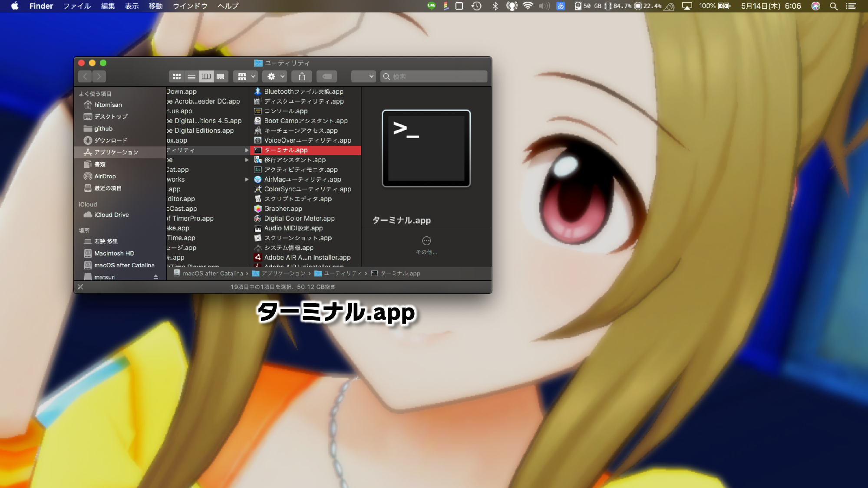Select キーチェーンアクセス.app
Viewport: 868px width, 488px height.
pyautogui.click(x=306, y=131)
